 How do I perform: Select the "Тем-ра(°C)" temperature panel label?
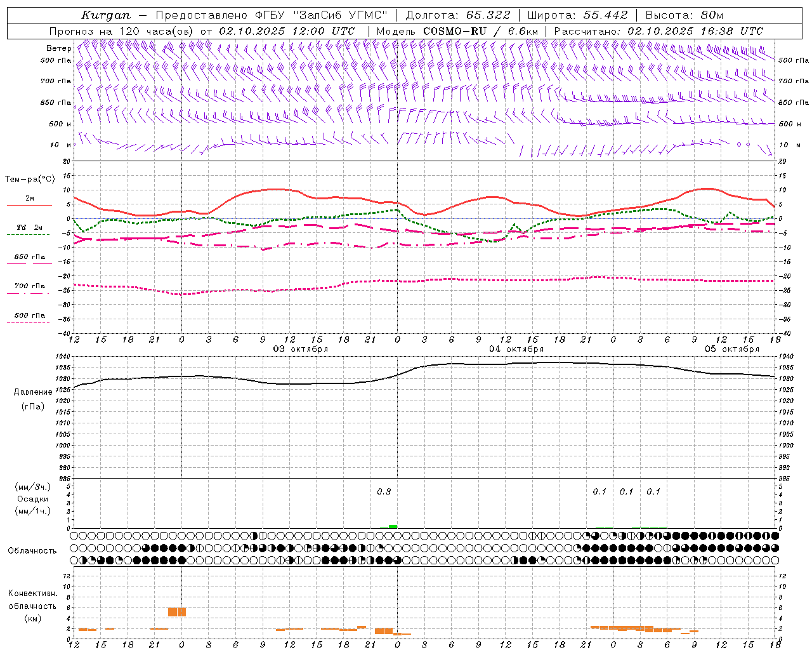pos(30,180)
